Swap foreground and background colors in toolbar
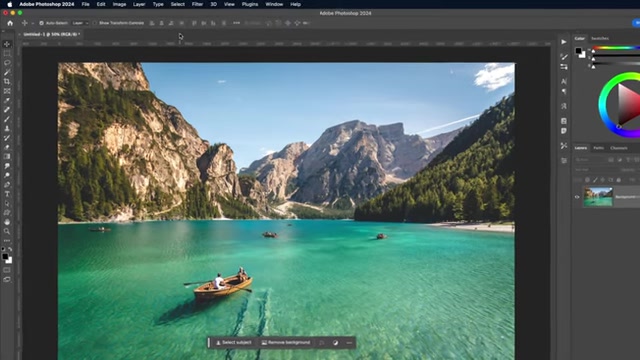The image size is (640, 360). [10, 249]
